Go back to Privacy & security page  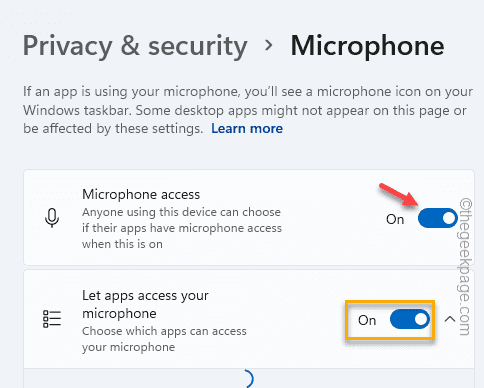[x=135, y=46]
